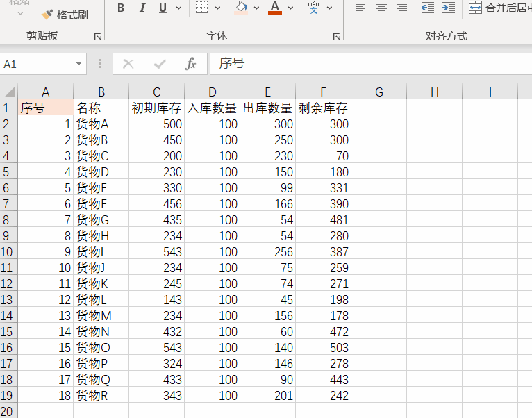Select column E header
Viewport: 532px width, 418px height.
click(267, 92)
